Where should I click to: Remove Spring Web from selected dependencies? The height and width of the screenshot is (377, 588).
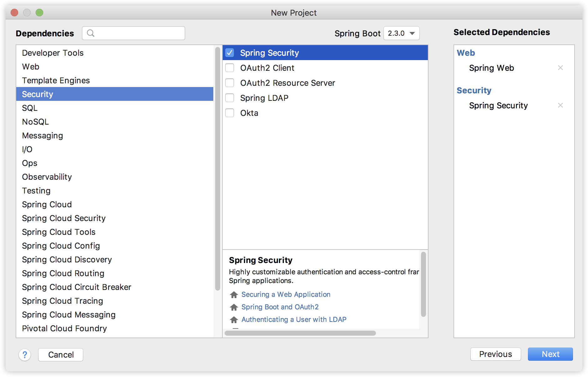click(x=560, y=68)
